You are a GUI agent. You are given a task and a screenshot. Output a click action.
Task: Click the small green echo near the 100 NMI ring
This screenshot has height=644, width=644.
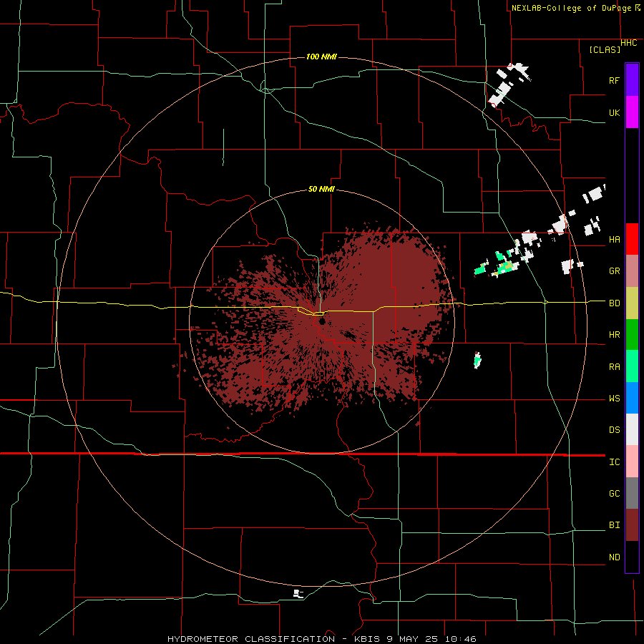tap(477, 360)
